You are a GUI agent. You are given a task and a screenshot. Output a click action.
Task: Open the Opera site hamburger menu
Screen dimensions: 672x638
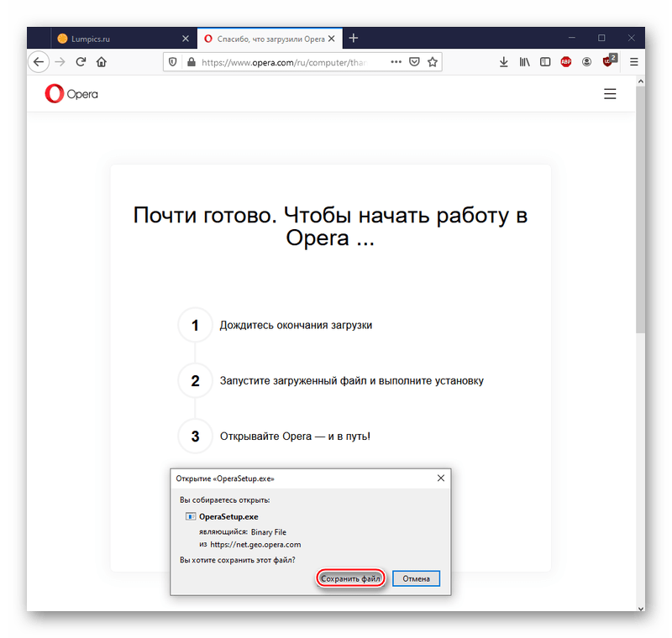[x=610, y=94]
